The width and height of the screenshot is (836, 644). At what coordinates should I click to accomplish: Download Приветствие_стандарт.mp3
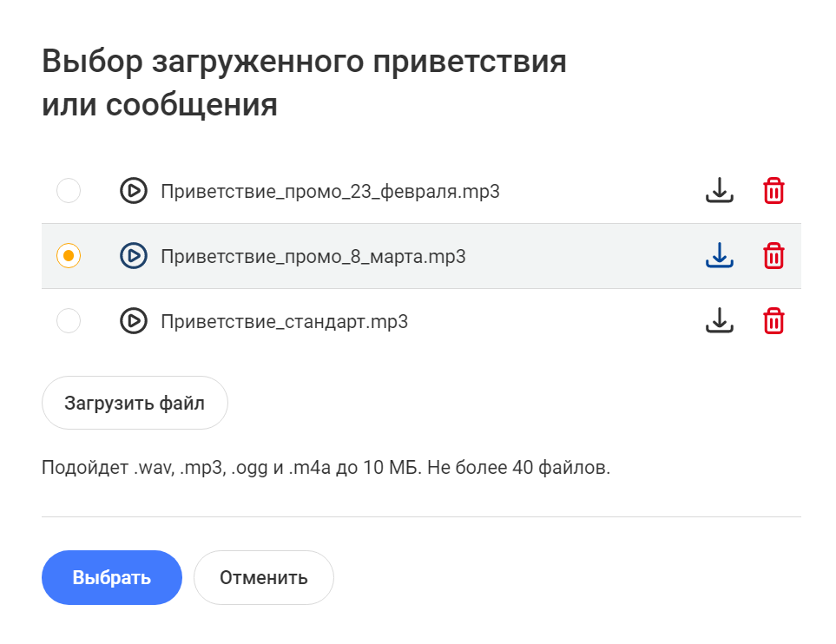tap(719, 320)
